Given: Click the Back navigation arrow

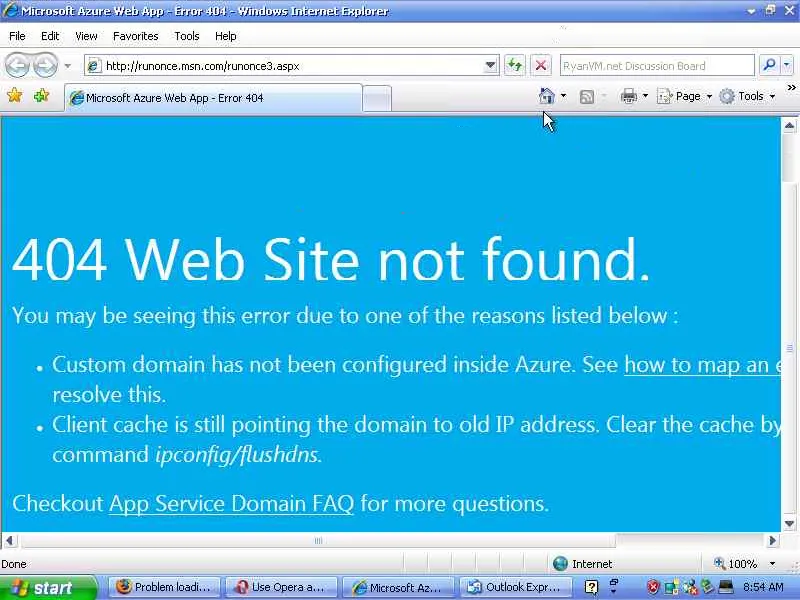Looking at the screenshot, I should (18, 65).
